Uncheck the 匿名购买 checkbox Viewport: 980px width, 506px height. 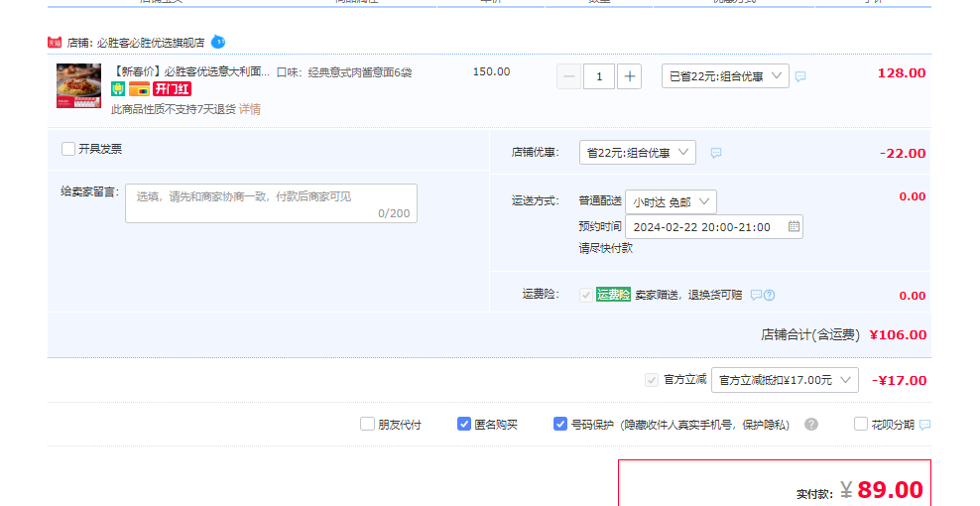[x=464, y=424]
